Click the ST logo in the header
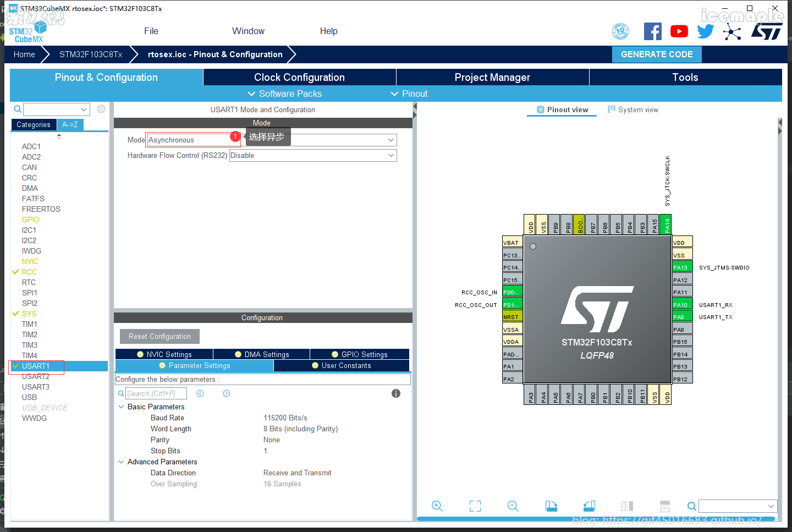This screenshot has width=792, height=532. (x=767, y=32)
